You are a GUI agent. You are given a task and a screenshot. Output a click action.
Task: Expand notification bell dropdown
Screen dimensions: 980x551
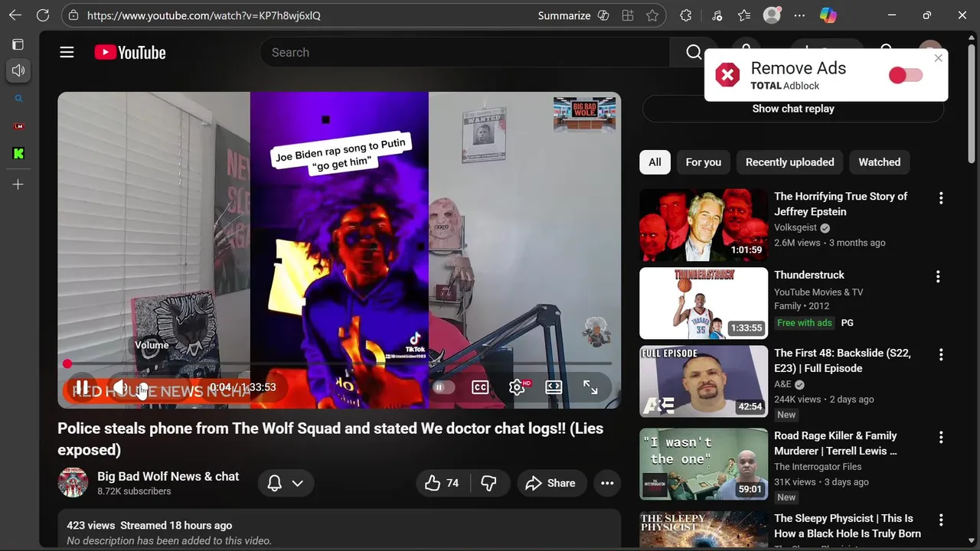(x=286, y=483)
